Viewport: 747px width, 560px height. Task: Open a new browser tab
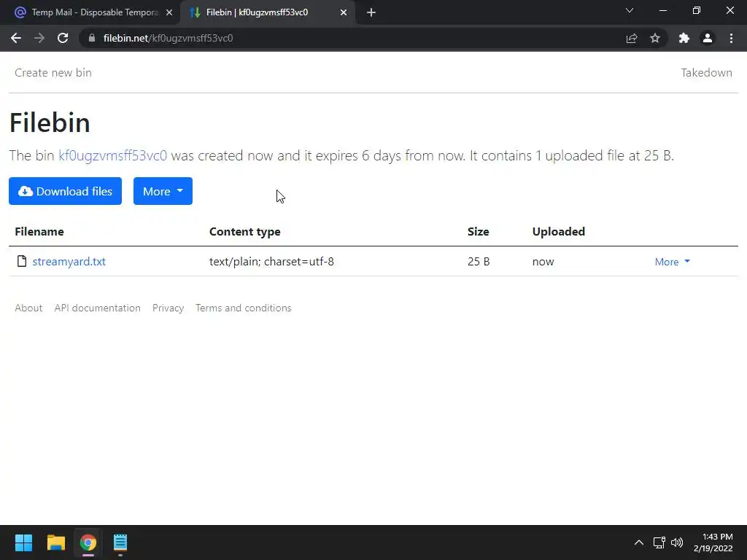[x=371, y=12]
